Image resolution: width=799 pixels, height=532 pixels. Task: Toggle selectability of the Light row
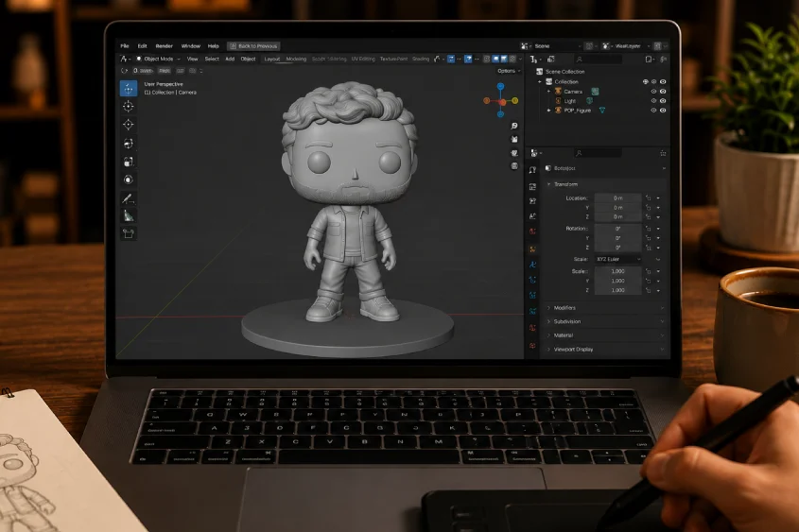(653, 101)
